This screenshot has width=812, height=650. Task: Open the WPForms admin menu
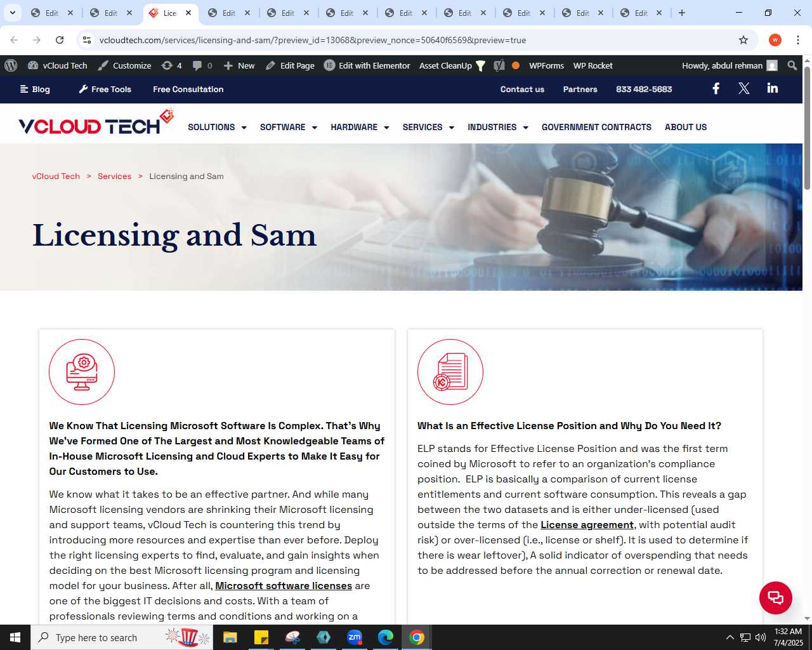[546, 65]
